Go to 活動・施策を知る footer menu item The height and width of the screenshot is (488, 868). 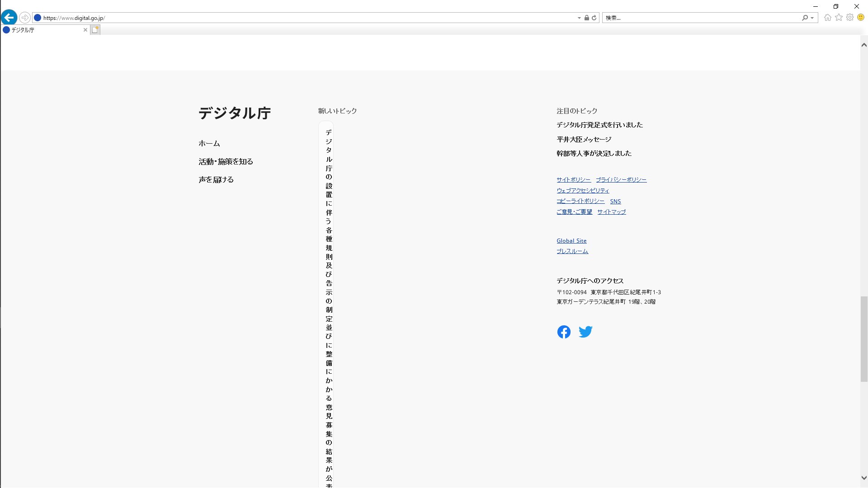[226, 162]
